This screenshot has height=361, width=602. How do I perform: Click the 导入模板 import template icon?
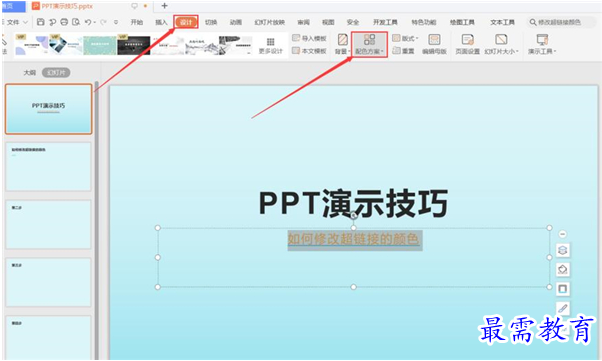(x=296, y=38)
